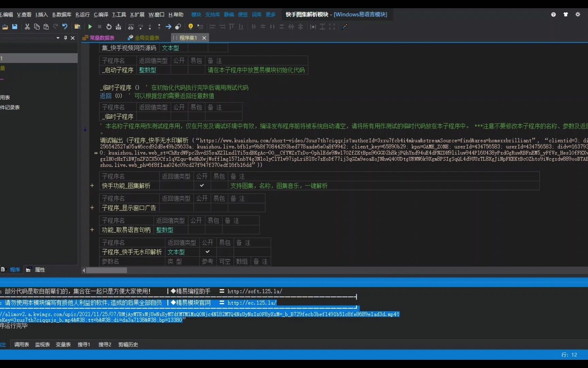Click the 整数型 return type of _启动子程序

(147, 70)
